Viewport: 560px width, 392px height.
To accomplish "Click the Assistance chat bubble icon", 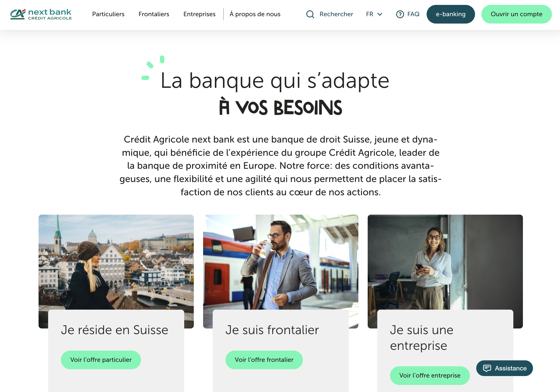I will coord(487,368).
